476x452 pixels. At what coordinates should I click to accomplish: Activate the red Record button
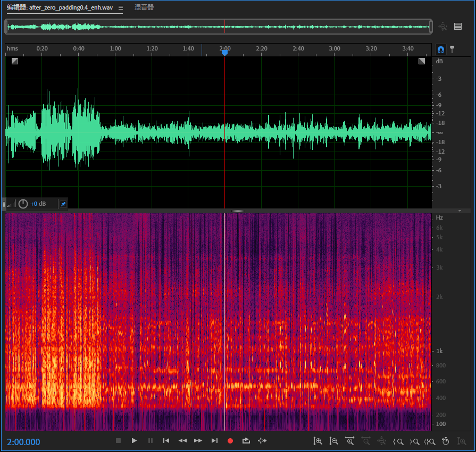pos(230,441)
